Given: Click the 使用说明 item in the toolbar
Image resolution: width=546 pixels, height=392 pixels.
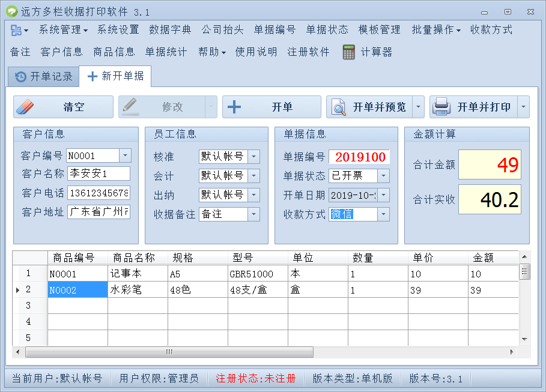Looking at the screenshot, I should (256, 52).
